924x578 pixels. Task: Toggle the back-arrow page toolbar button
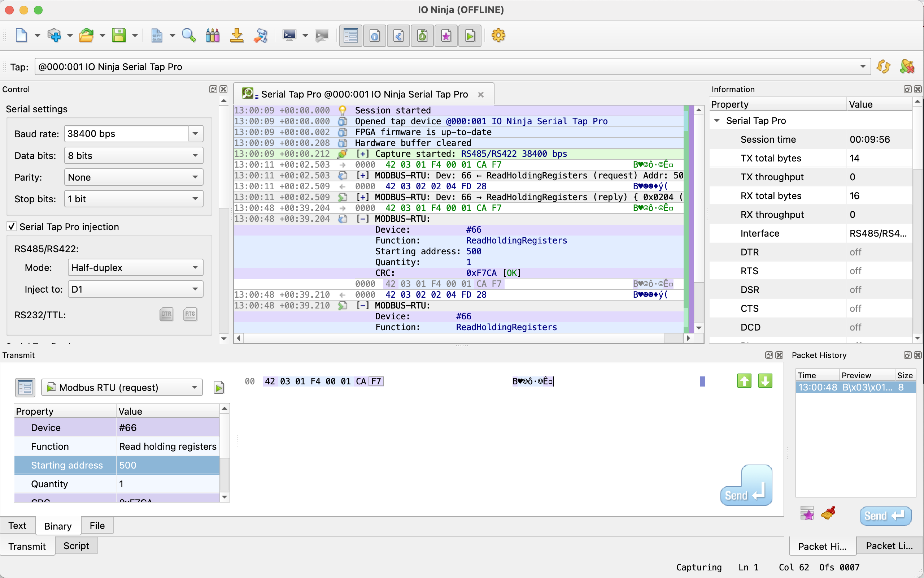(x=398, y=36)
